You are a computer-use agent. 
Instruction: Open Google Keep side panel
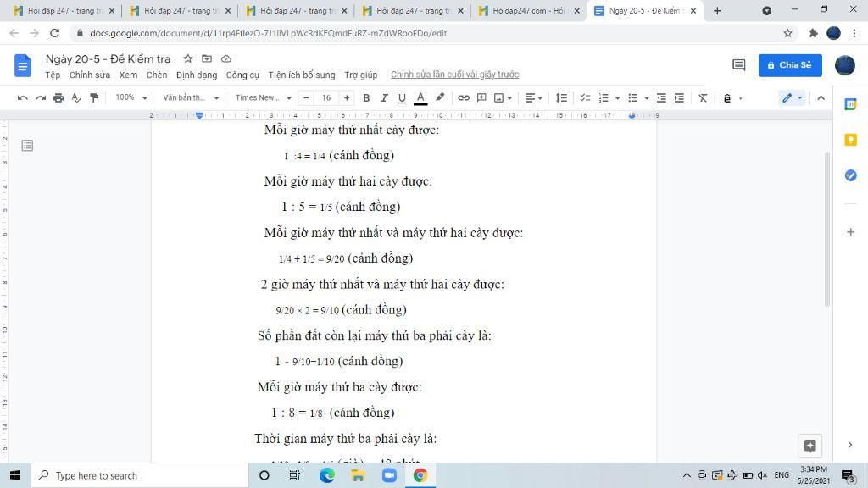(x=851, y=140)
